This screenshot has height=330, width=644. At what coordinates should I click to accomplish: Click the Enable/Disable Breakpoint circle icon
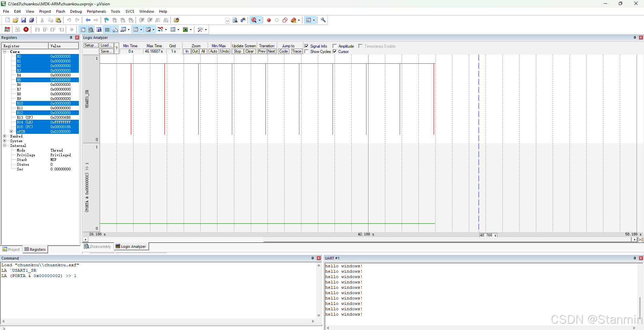(277, 20)
